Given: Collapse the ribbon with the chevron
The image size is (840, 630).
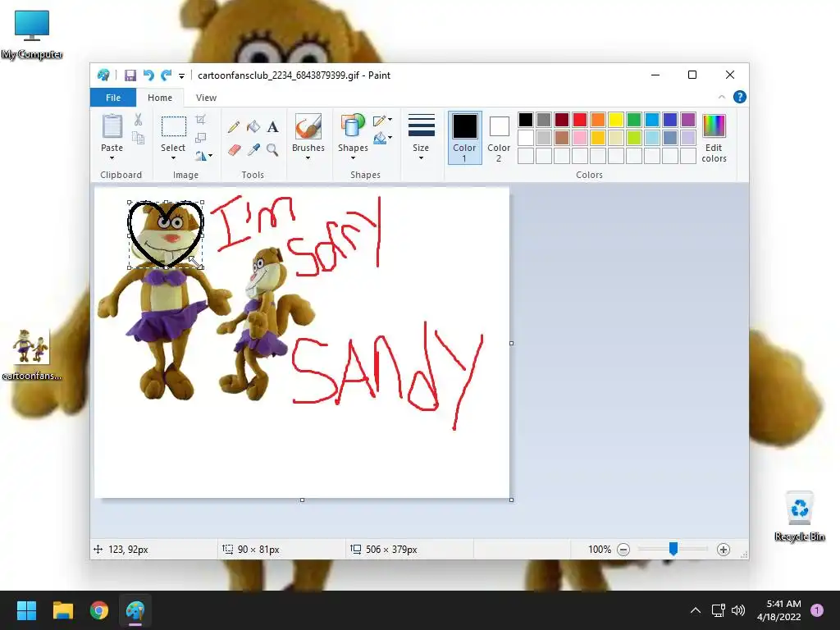Looking at the screenshot, I should coord(722,97).
